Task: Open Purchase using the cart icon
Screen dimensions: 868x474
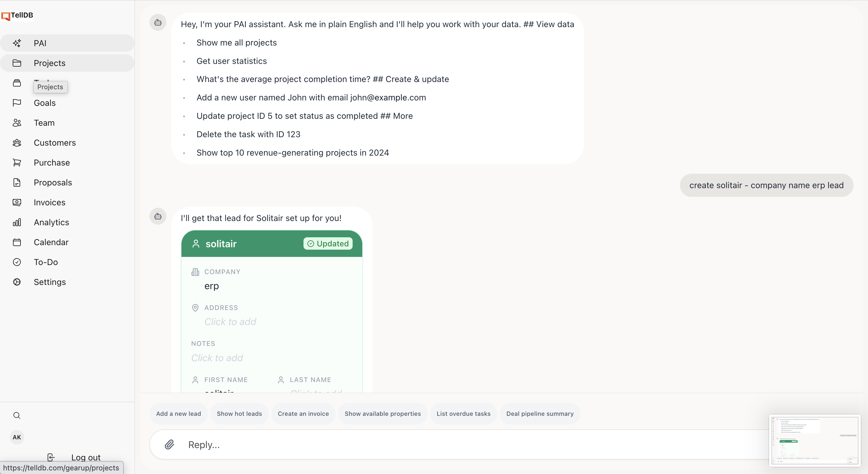Action: point(17,163)
